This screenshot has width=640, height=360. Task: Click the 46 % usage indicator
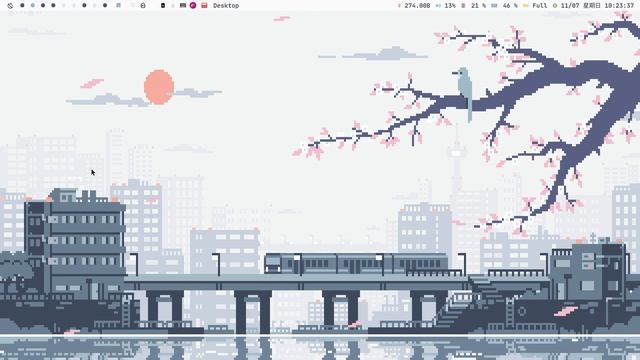coord(504,6)
